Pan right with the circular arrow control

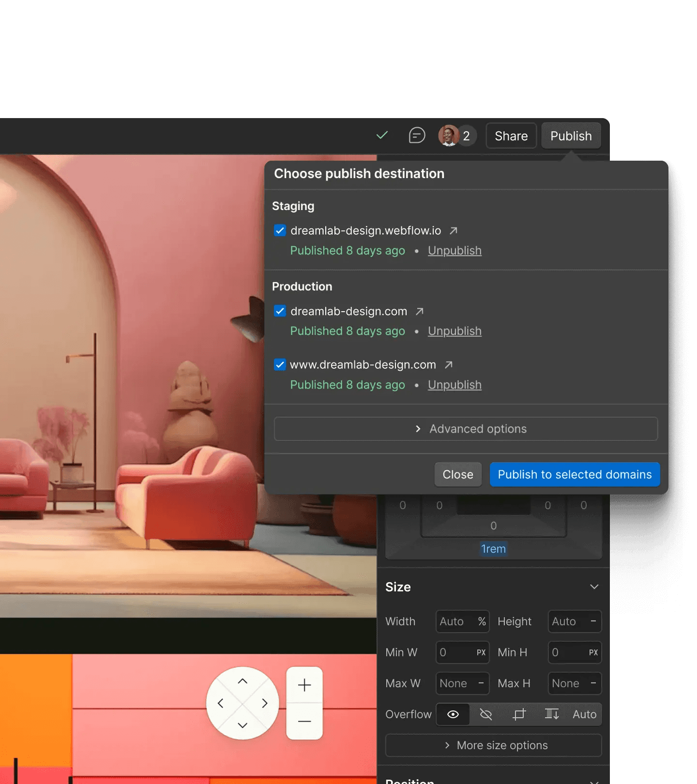click(x=264, y=703)
